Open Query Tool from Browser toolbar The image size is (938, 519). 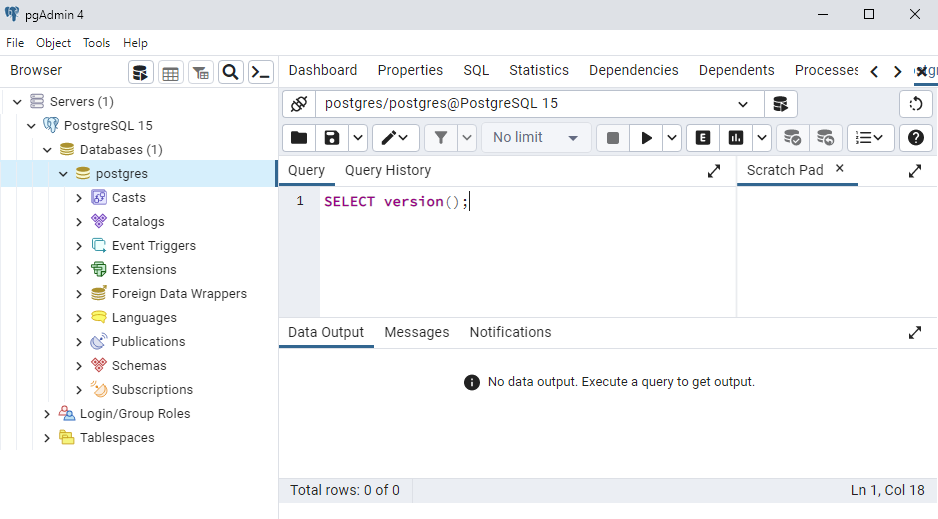(141, 72)
